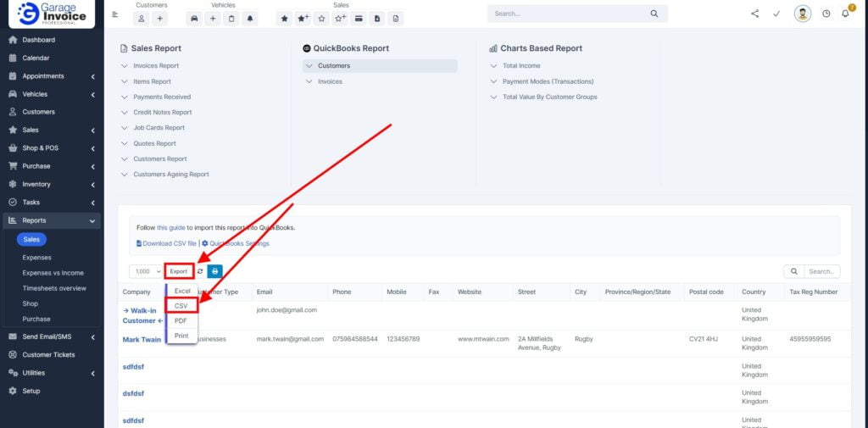Expand the Purchase sidebar menu
The image size is (868, 428).
click(x=52, y=166)
